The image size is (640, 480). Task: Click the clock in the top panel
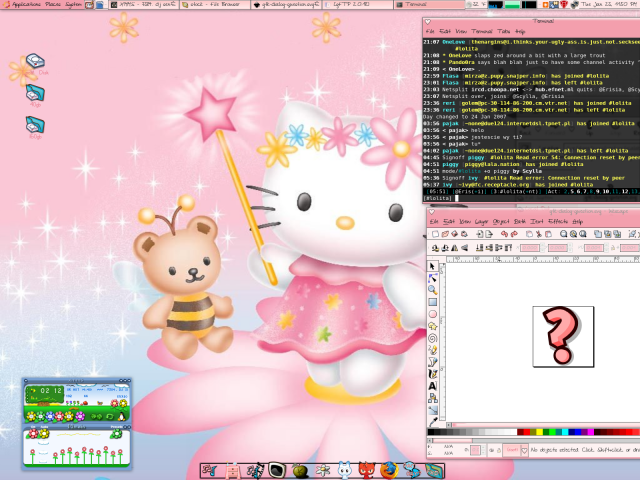[x=609, y=4]
